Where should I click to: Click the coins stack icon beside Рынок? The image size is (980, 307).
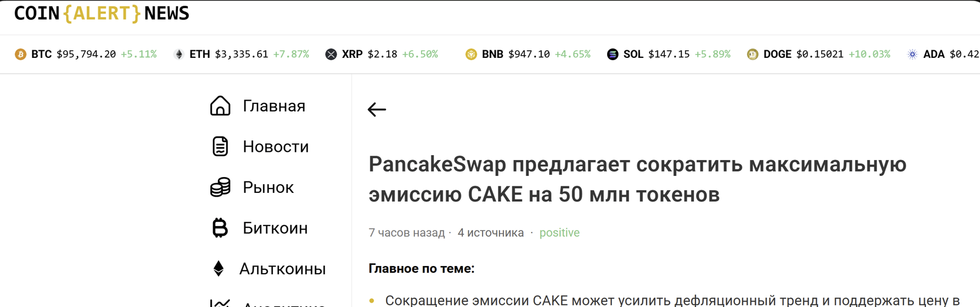pyautogui.click(x=220, y=187)
